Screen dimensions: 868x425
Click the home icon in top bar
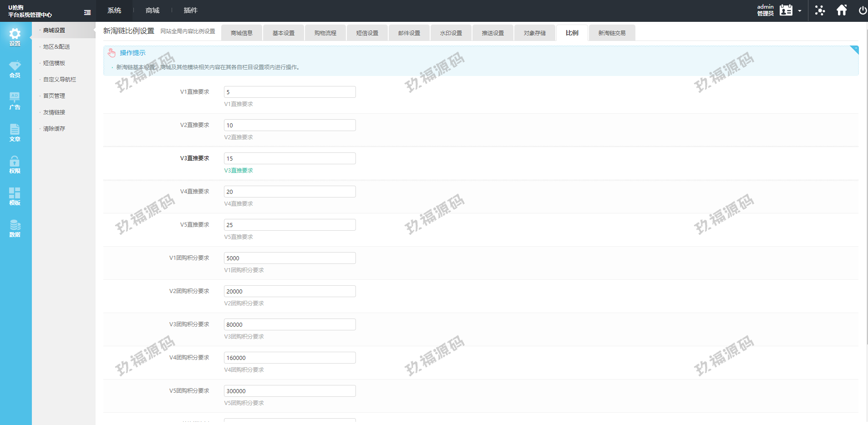pos(842,10)
